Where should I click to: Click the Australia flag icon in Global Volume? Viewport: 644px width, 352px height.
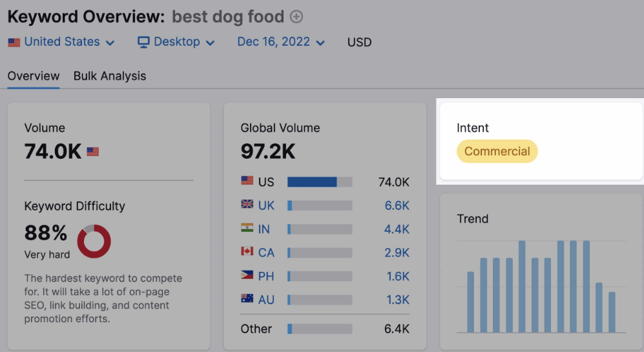247,299
